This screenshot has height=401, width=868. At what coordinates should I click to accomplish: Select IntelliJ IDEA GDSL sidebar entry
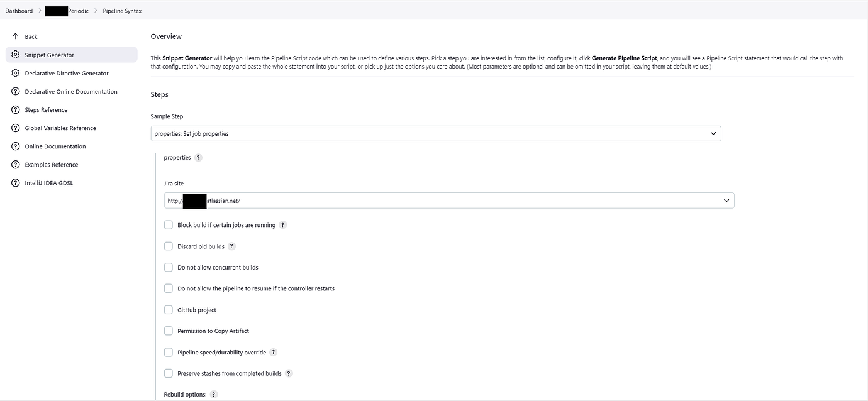49,183
